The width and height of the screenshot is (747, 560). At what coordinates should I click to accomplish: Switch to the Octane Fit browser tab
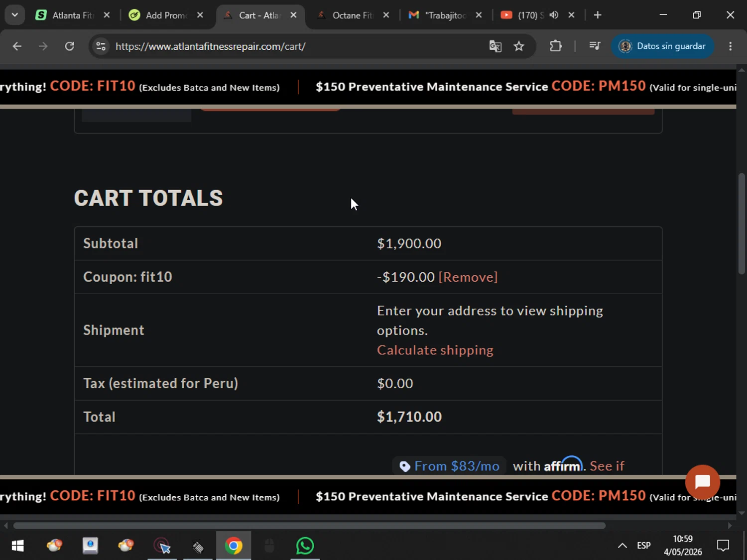(353, 15)
